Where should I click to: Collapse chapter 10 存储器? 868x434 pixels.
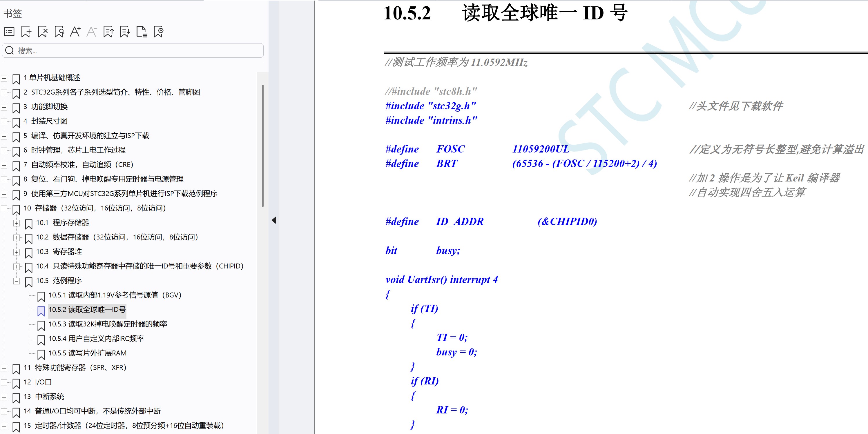[x=4, y=208]
